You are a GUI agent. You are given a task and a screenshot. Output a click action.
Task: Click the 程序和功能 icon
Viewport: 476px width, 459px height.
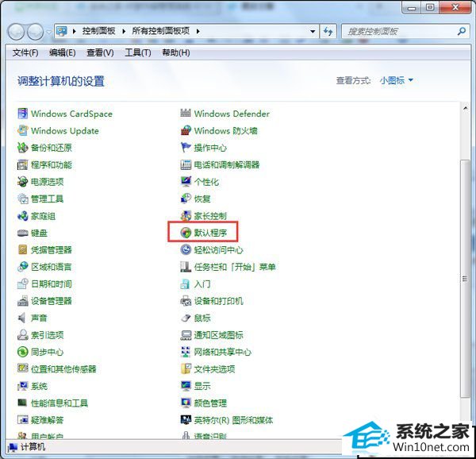click(x=23, y=164)
